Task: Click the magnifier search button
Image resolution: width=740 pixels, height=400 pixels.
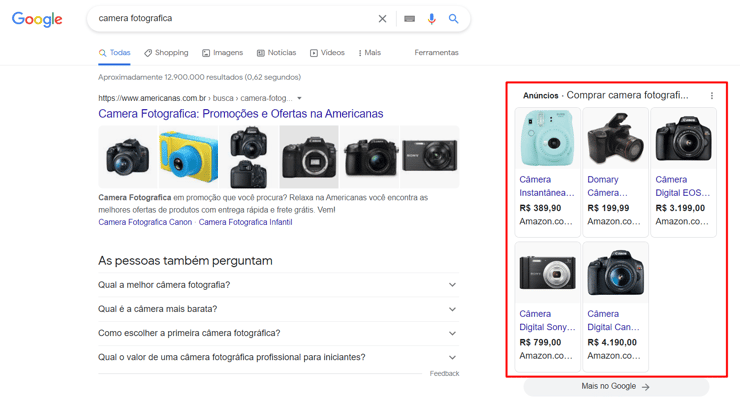Action: 453,18
